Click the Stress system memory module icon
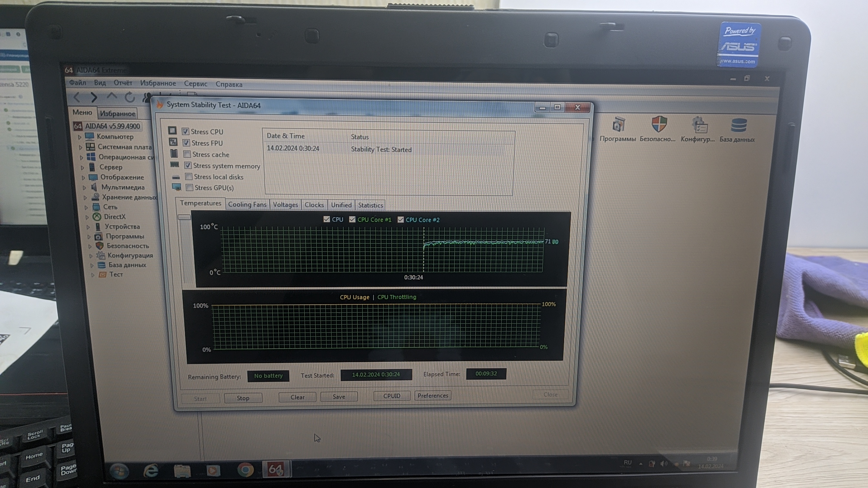 175,165
